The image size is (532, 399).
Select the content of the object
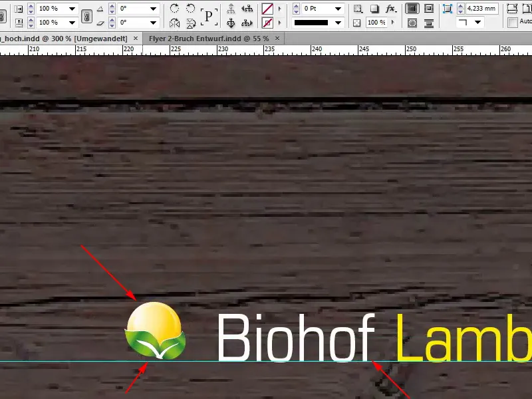tap(231, 23)
